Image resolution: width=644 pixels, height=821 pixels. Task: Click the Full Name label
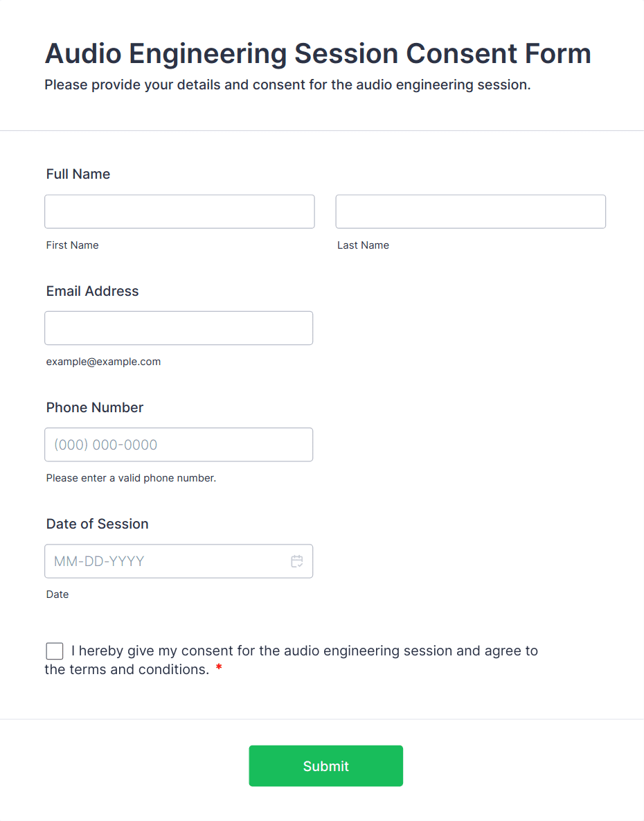[x=78, y=174]
